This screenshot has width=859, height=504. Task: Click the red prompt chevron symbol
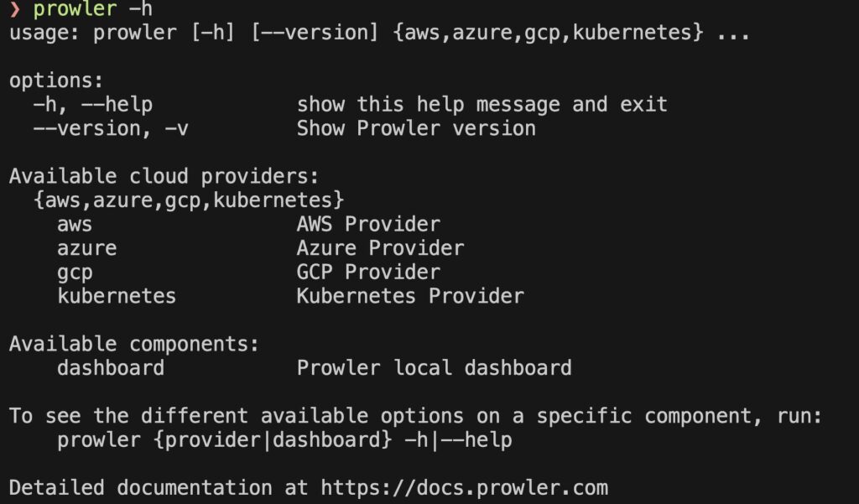15,9
